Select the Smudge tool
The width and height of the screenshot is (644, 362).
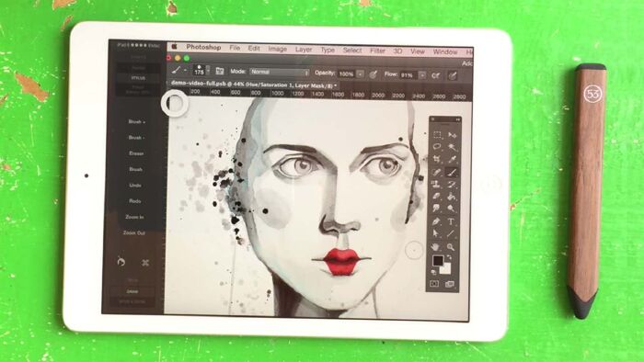pos(436,209)
